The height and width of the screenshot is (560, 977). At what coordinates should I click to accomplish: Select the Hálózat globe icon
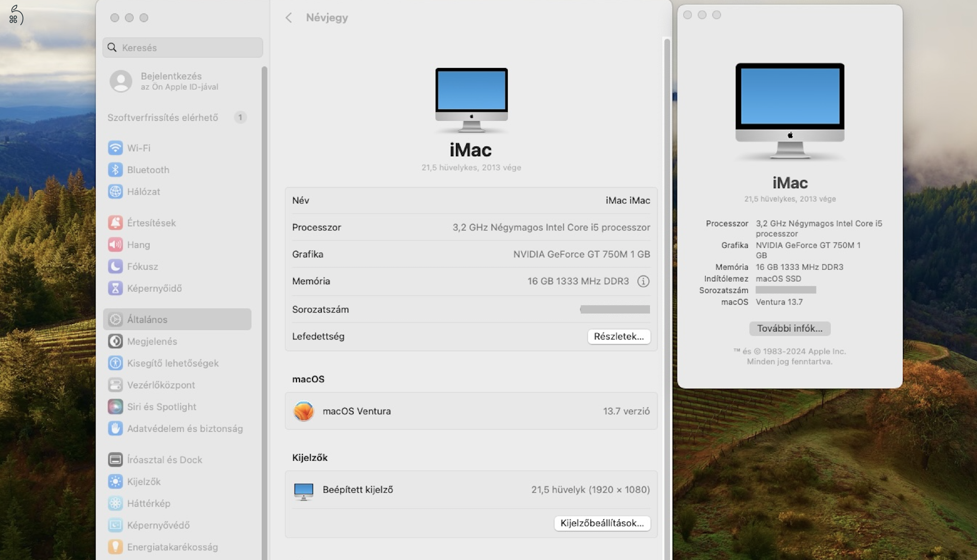pyautogui.click(x=115, y=191)
